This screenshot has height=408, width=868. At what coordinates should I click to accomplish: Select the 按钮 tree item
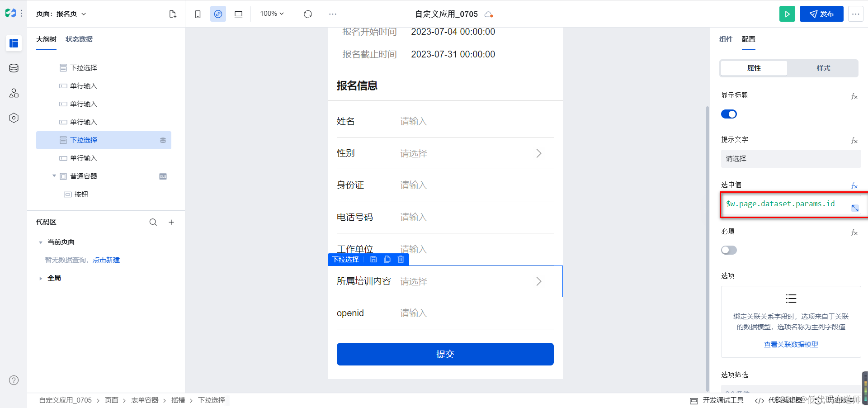81,195
